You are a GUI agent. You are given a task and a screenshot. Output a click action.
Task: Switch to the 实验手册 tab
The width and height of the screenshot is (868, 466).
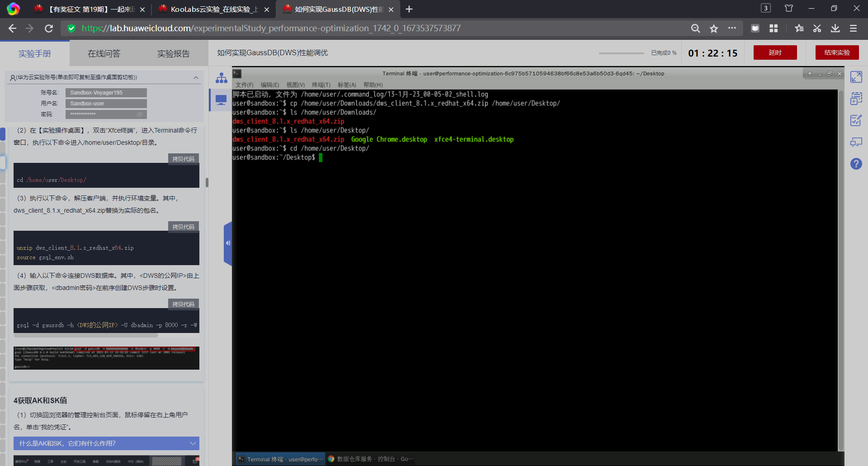35,53
